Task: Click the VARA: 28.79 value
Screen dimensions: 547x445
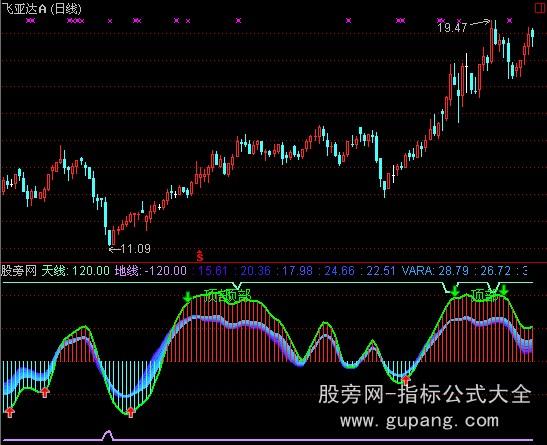Action: (x=435, y=271)
